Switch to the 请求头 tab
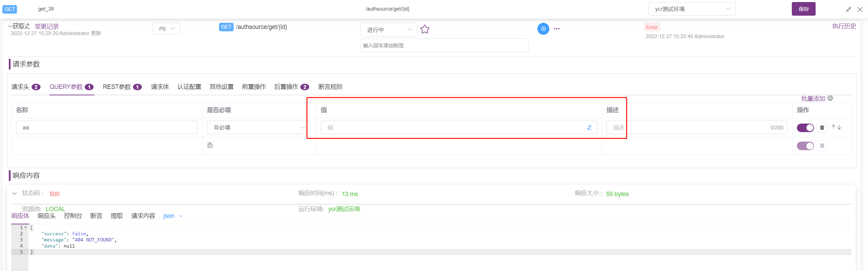The image size is (868, 271). coord(26,87)
